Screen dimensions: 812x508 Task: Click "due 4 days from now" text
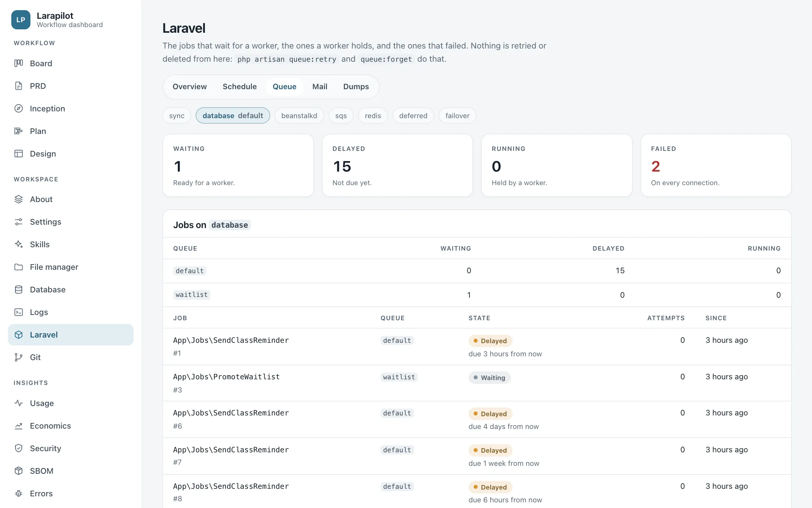504,426
